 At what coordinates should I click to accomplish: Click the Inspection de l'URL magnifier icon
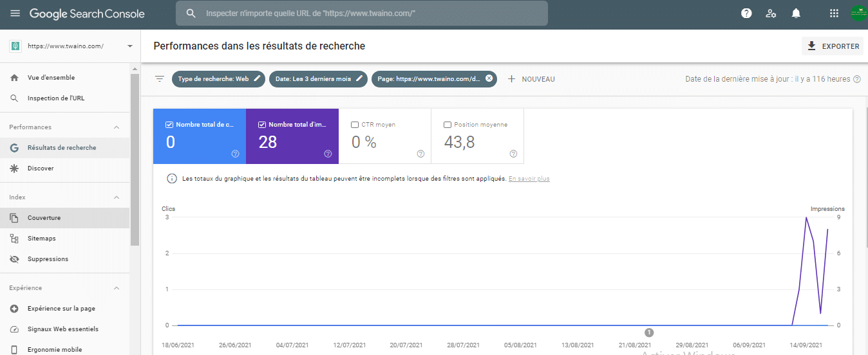pyautogui.click(x=14, y=98)
